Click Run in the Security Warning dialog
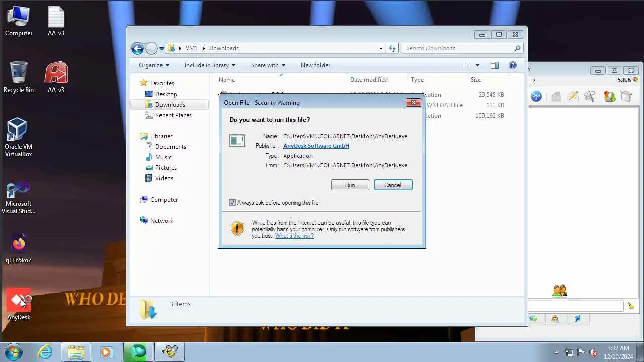The image size is (644, 362). click(350, 185)
